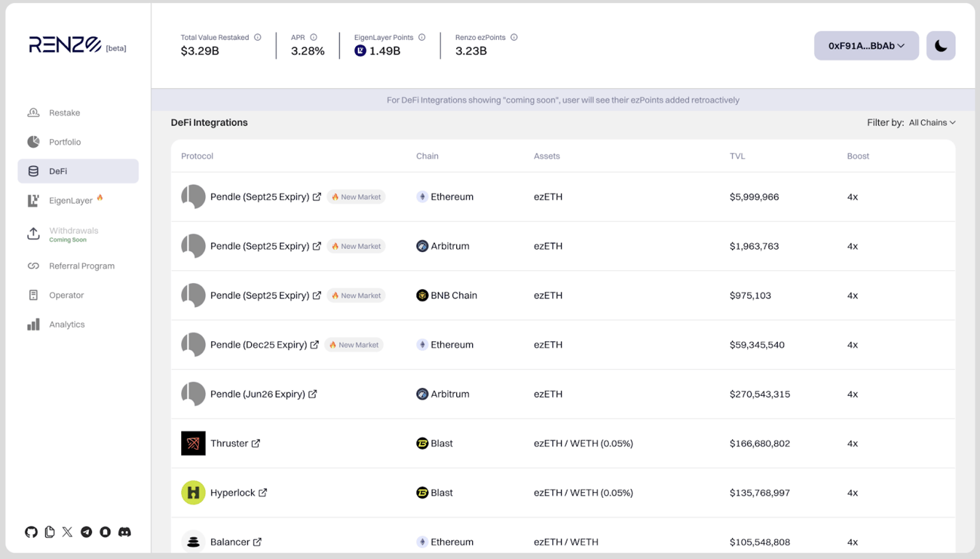
Task: Select EigenLayer in the sidebar
Action: pyautogui.click(x=71, y=200)
